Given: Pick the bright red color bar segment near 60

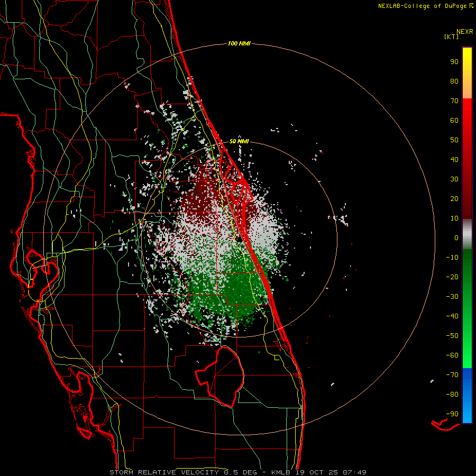Looking at the screenshot, I should point(467,112).
